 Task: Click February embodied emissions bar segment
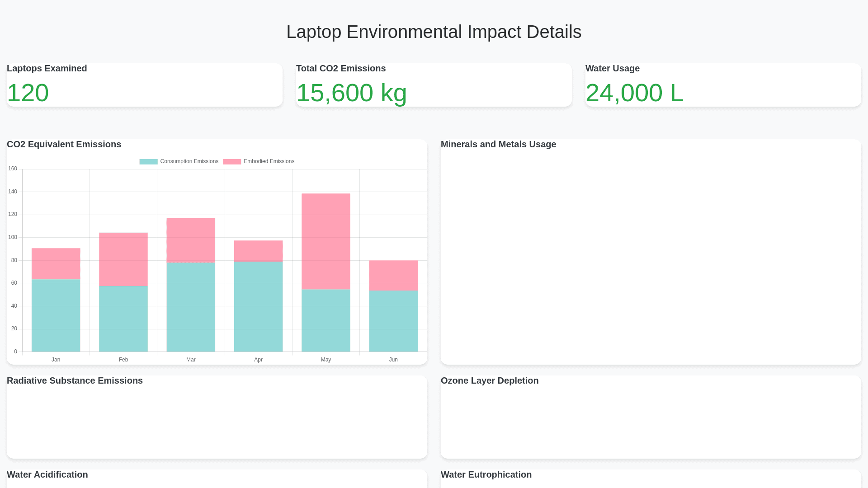tap(123, 260)
